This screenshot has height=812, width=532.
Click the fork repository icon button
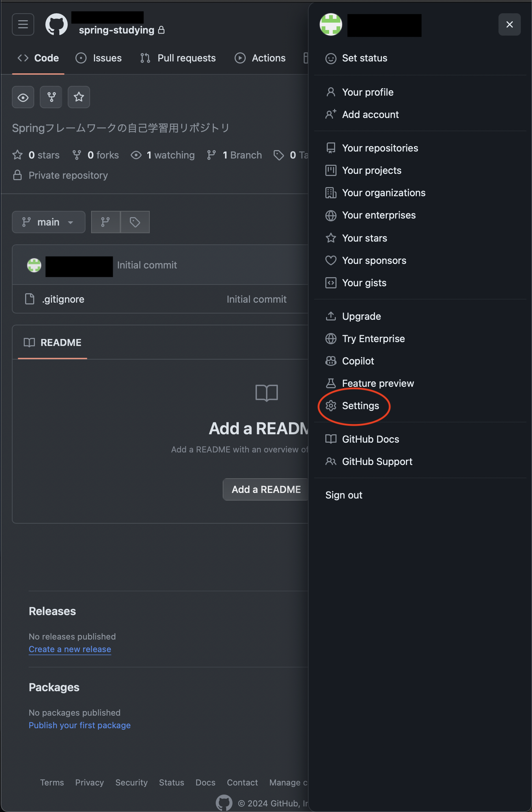pyautogui.click(x=51, y=97)
